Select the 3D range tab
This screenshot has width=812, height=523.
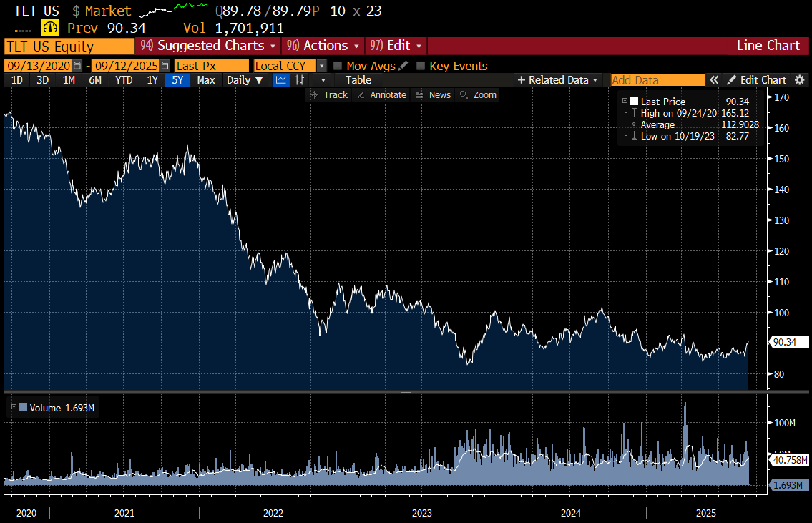[x=42, y=80]
